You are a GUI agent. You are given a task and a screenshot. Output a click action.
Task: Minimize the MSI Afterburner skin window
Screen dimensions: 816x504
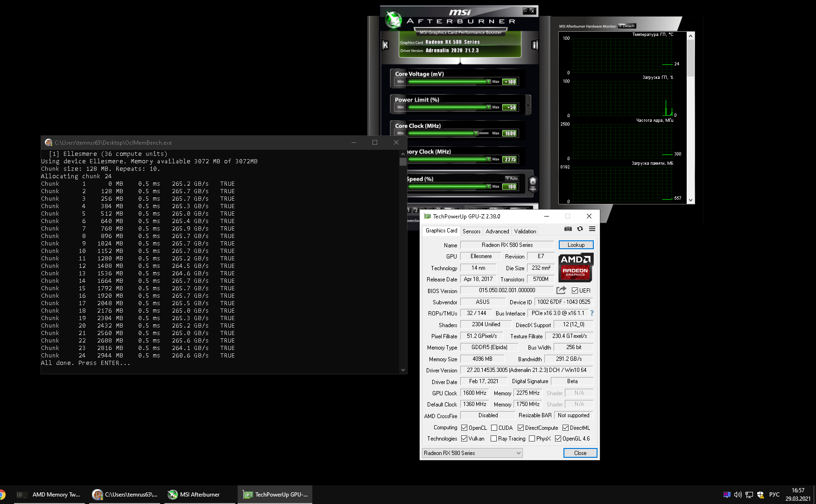point(526,10)
